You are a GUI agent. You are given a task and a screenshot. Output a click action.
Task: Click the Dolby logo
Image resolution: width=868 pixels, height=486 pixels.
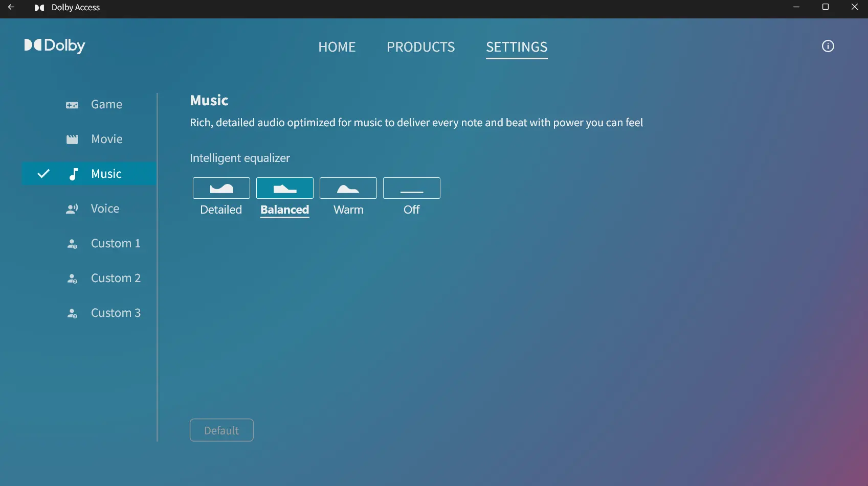tap(55, 45)
